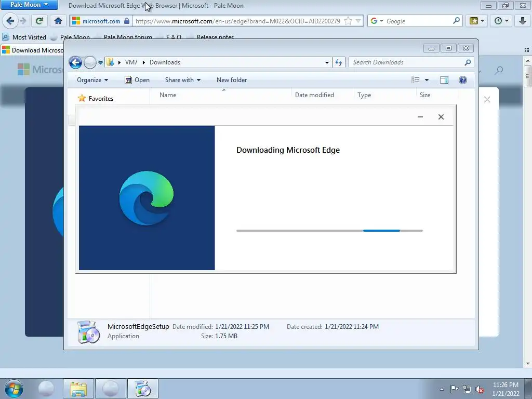
Task: Open the Edge setup installer taskbar button
Action: point(143,389)
